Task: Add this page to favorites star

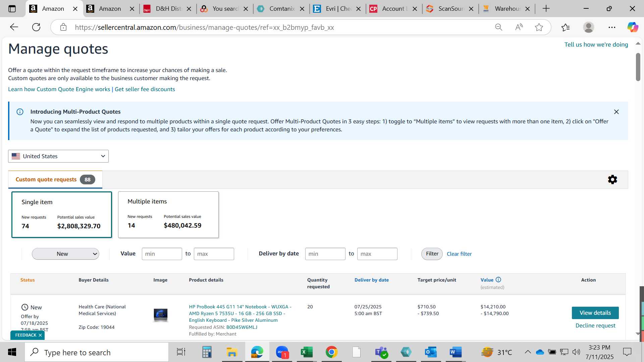Action: (539, 27)
